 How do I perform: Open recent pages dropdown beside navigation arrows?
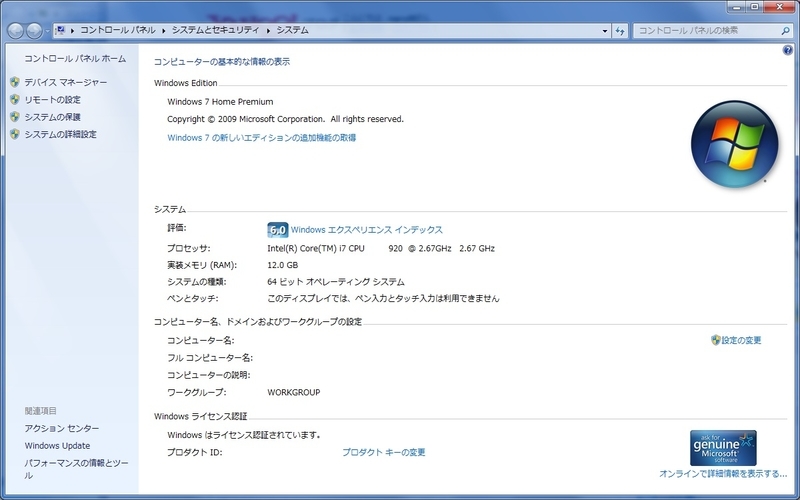pos(47,31)
